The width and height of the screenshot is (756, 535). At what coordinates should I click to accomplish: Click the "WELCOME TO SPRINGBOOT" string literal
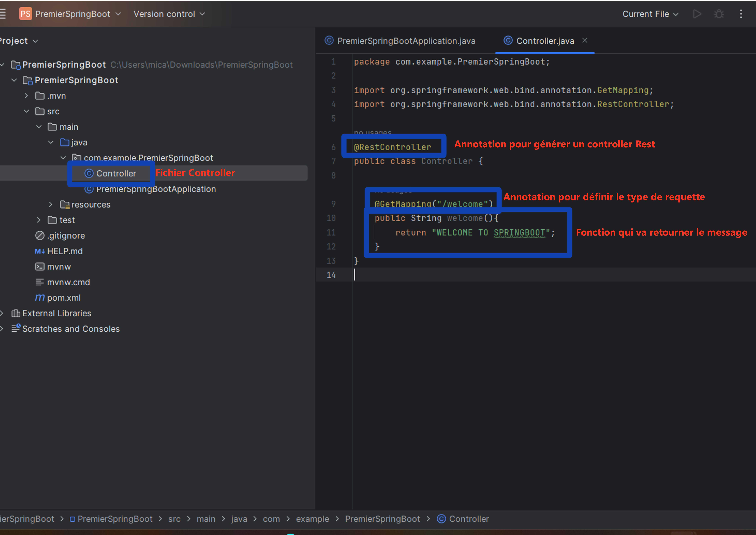[x=491, y=233]
